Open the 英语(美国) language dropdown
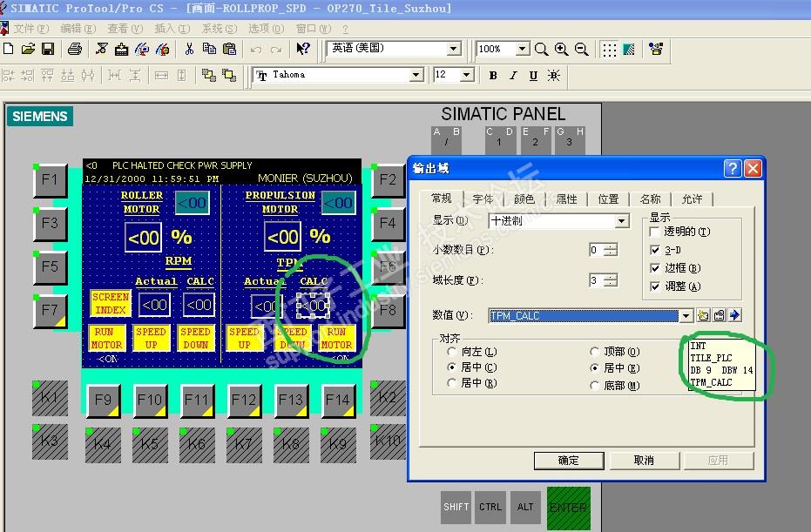 453,49
